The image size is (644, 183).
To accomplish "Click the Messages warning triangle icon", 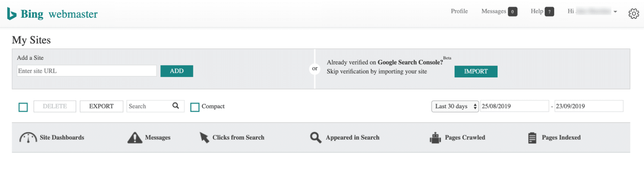I will (135, 138).
